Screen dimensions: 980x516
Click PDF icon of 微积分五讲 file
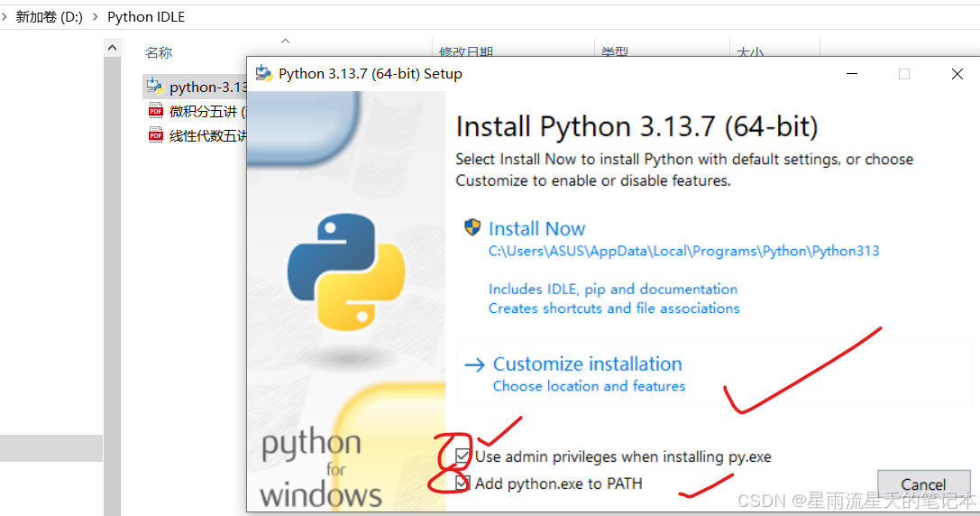tap(156, 111)
